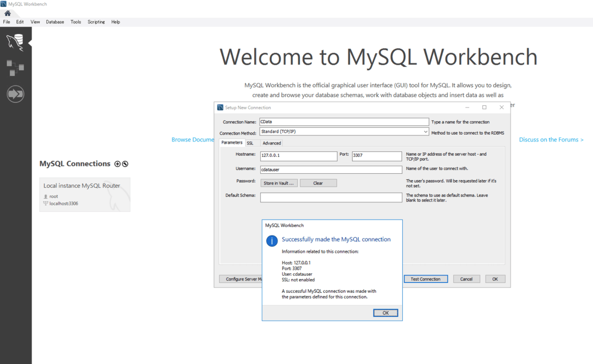This screenshot has width=593, height=364.
Task: Click the blue information icon in dialog
Action: pyautogui.click(x=272, y=241)
